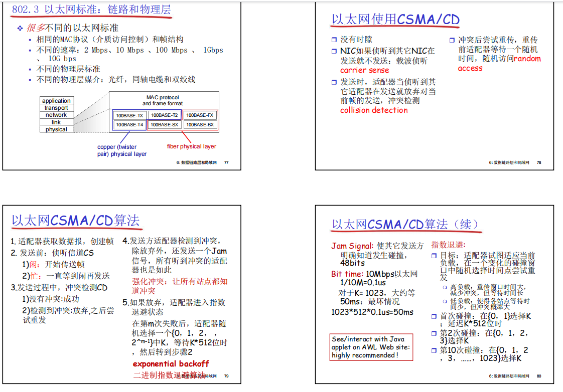
Task: Click the 'See/interact with Java applet' box
Action: 371,347
